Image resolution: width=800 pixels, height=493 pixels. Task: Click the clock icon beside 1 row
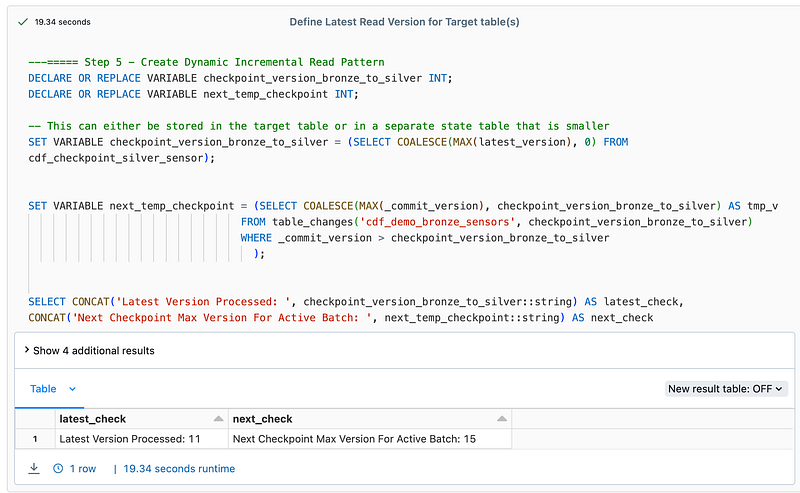tap(58, 468)
